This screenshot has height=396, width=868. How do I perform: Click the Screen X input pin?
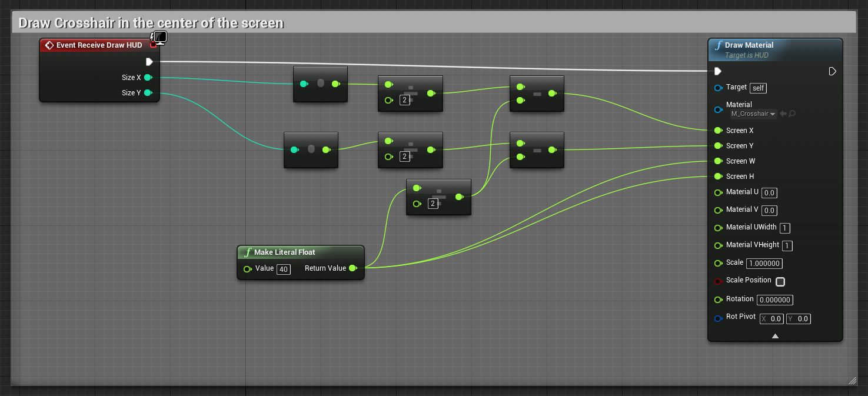[x=718, y=131]
